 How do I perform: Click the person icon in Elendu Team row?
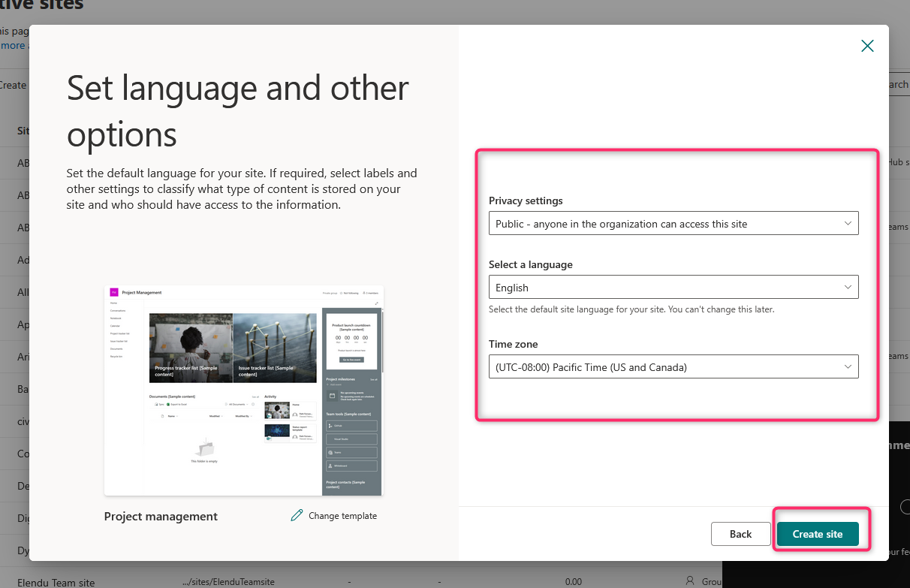(x=690, y=580)
